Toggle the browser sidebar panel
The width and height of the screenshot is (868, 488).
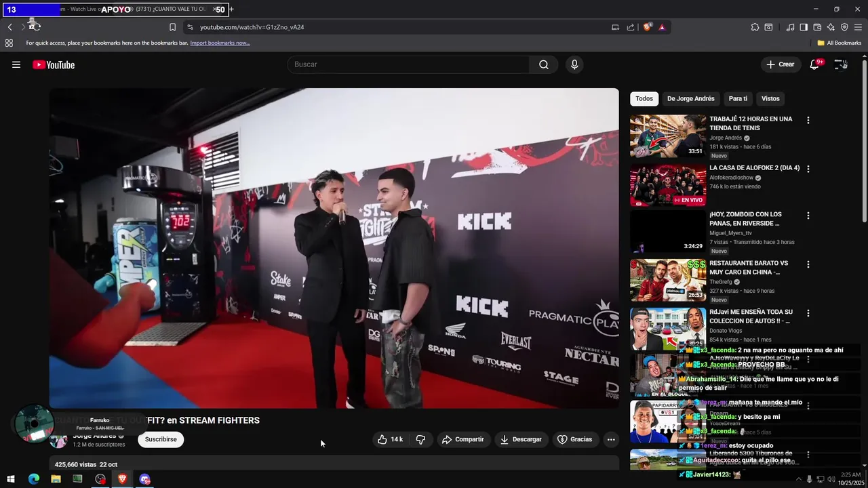pyautogui.click(x=804, y=27)
